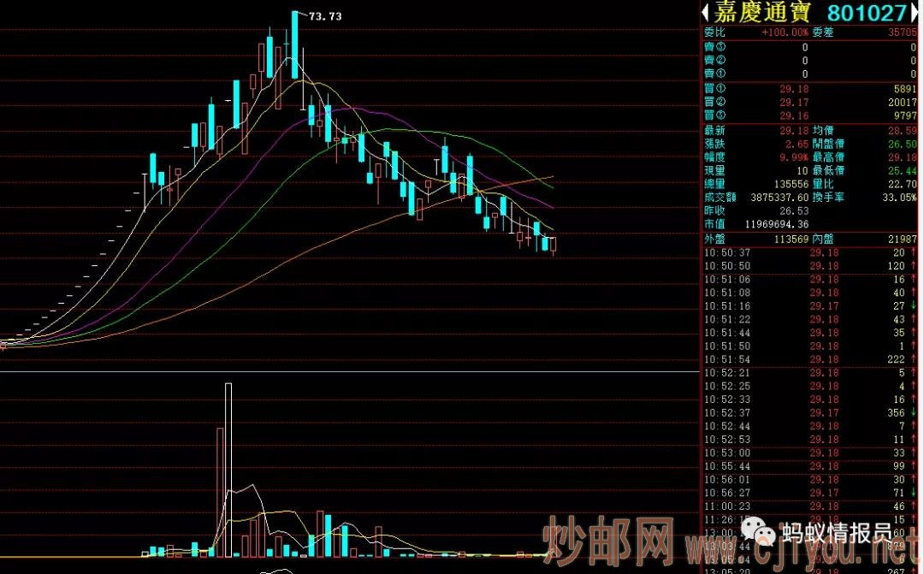The image size is (924, 574).
Task: Select the 11:00:23 trade tick row
Action: pos(810,506)
